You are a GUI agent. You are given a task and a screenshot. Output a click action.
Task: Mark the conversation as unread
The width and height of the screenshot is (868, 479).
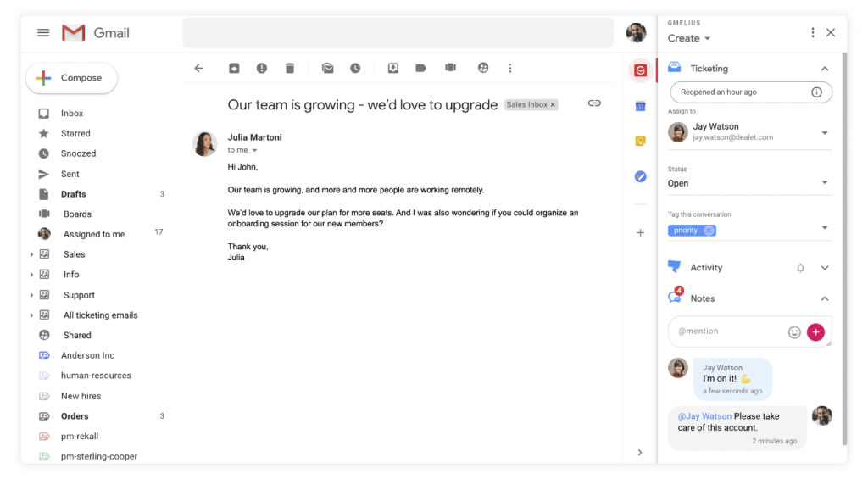click(328, 68)
